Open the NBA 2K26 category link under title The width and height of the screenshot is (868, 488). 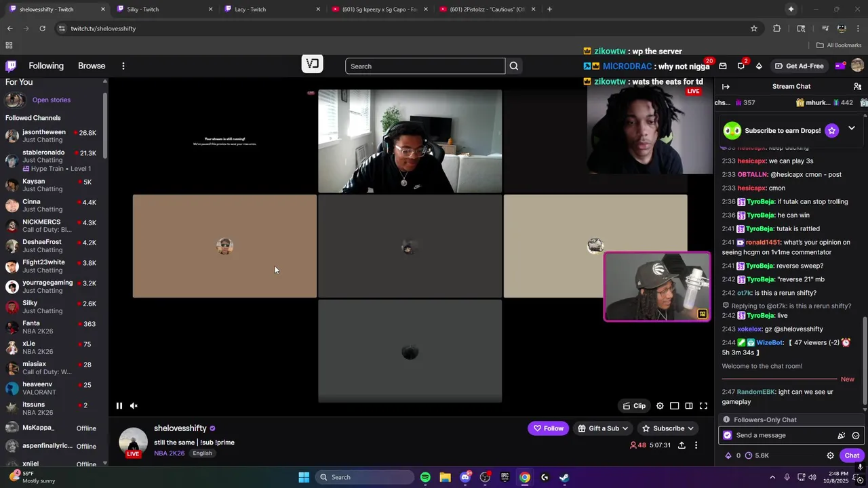[x=169, y=453]
